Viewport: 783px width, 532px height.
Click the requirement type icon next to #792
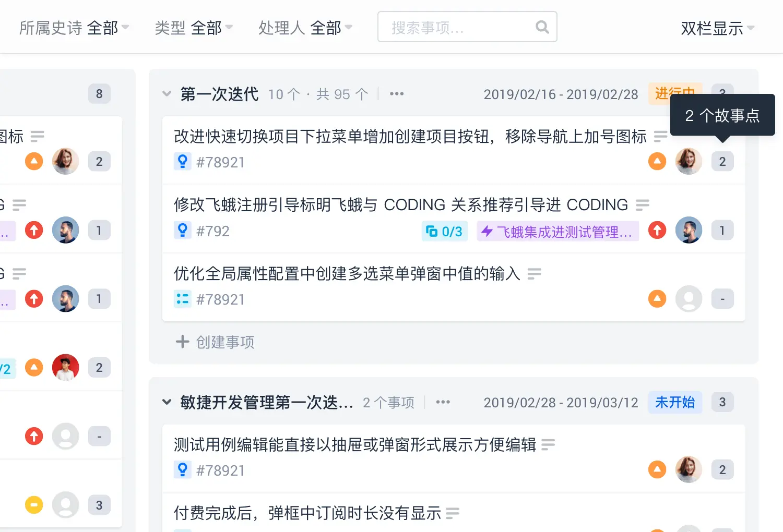pyautogui.click(x=183, y=230)
